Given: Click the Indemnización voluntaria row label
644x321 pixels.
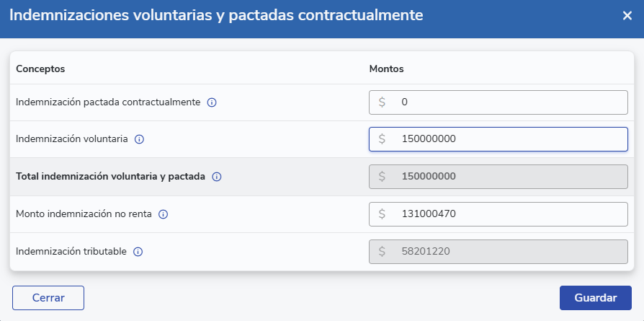Looking at the screenshot, I should 72,139.
